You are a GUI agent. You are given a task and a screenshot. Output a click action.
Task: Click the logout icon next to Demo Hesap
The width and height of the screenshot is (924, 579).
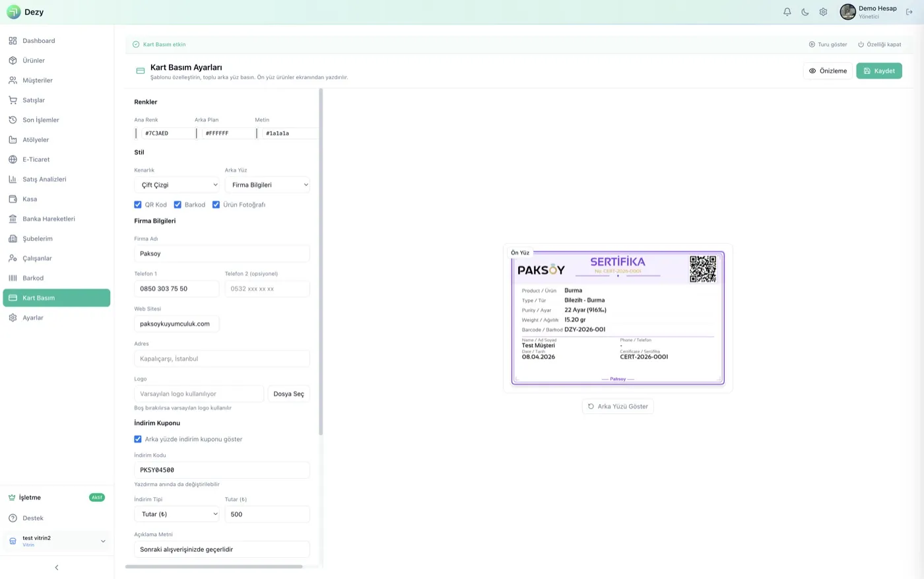tap(909, 12)
